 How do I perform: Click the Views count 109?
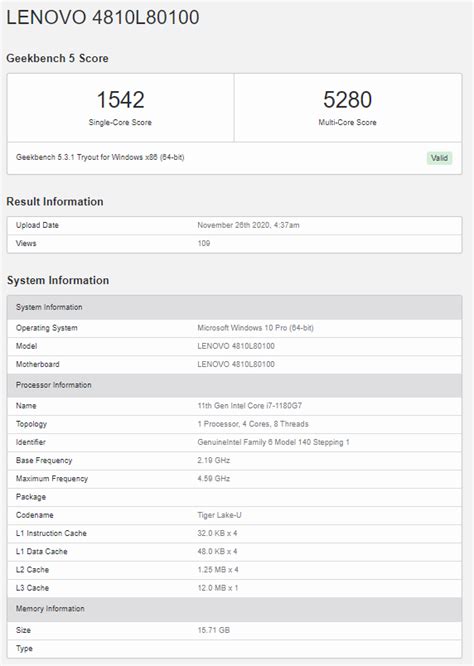tap(204, 243)
